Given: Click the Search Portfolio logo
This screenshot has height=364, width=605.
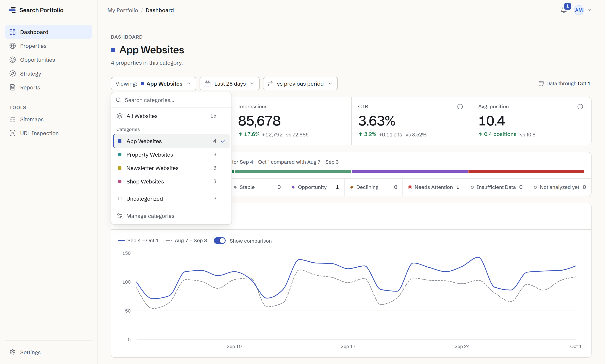Looking at the screenshot, I should click(x=36, y=10).
